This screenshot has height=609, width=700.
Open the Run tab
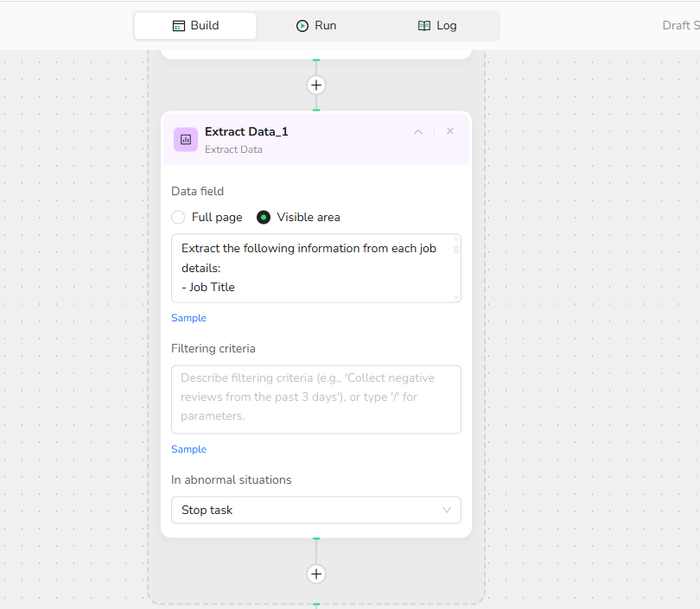pyautogui.click(x=316, y=26)
